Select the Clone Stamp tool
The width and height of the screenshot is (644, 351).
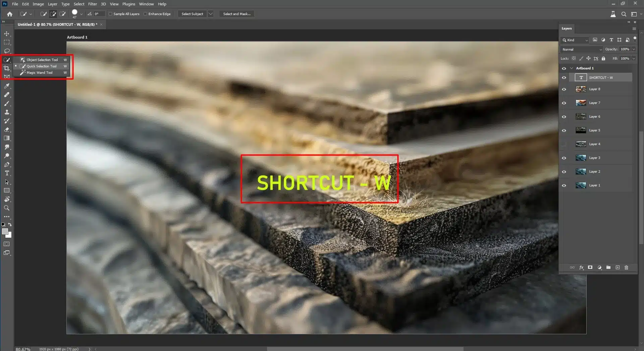point(7,112)
